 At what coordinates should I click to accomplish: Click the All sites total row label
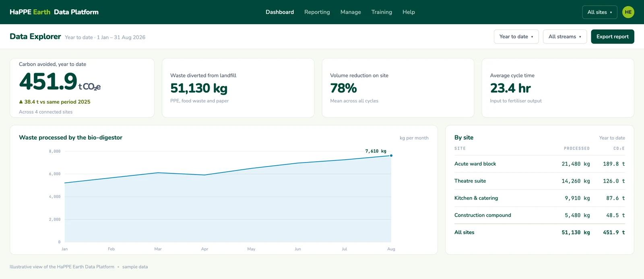[464, 232]
